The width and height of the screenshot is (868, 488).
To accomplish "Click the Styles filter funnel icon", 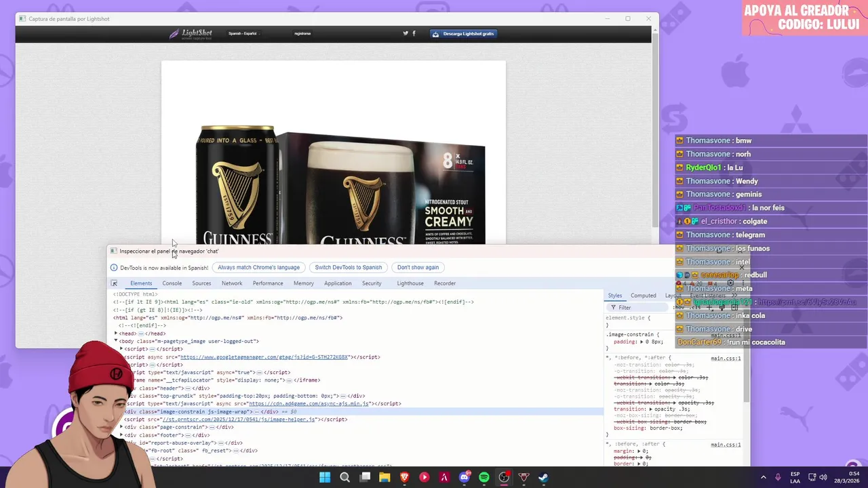I will (614, 308).
